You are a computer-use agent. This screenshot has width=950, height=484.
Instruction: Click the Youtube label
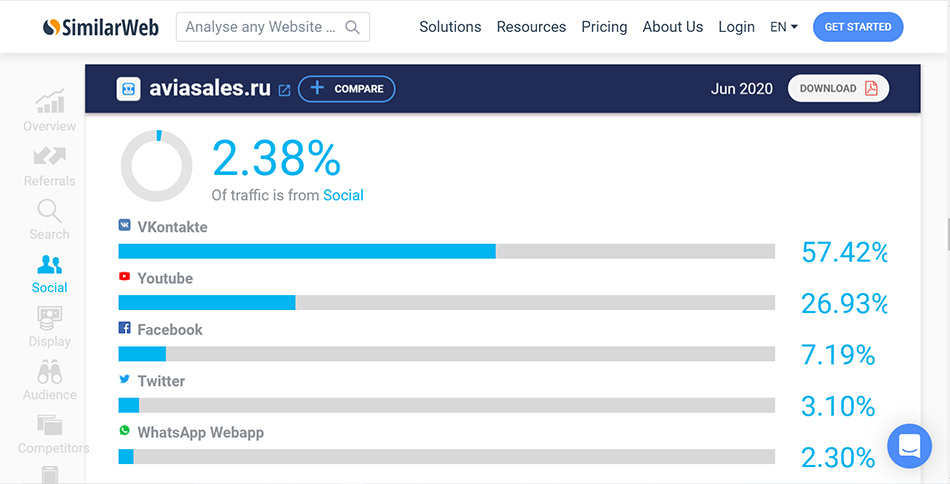[165, 279]
